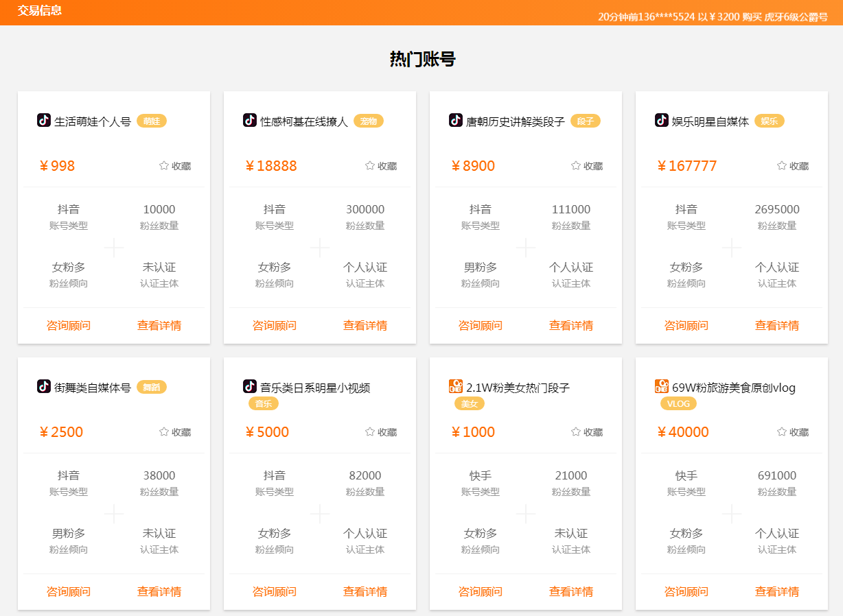Click 咨询顾问 on 娱乐明星自媒体 card
Viewport: 843px width, 616px height.
[x=686, y=326]
